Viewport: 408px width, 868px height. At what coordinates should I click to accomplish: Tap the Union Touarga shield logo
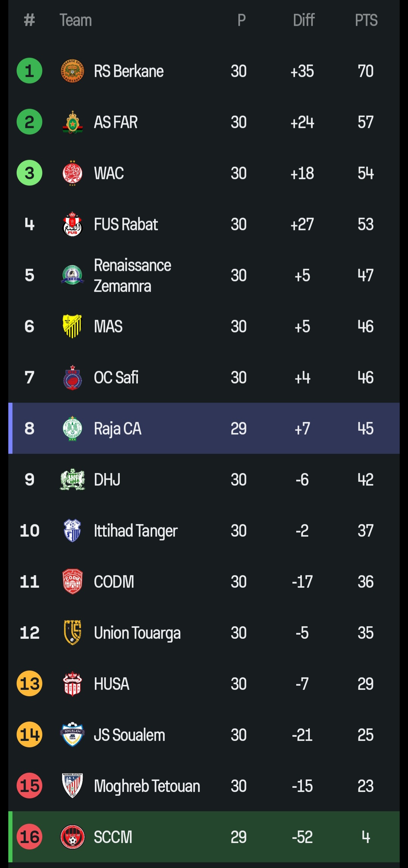[72, 633]
